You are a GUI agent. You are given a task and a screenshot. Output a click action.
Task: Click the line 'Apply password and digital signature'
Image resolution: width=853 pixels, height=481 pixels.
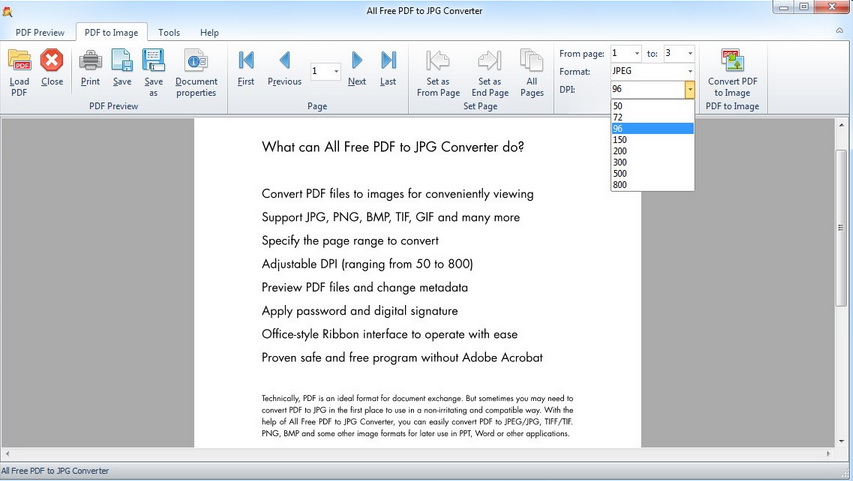point(360,311)
